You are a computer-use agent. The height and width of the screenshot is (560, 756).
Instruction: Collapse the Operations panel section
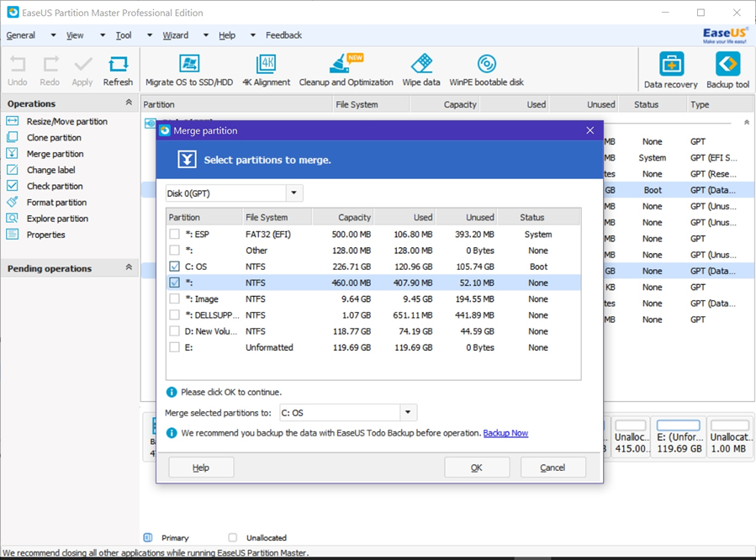(129, 103)
